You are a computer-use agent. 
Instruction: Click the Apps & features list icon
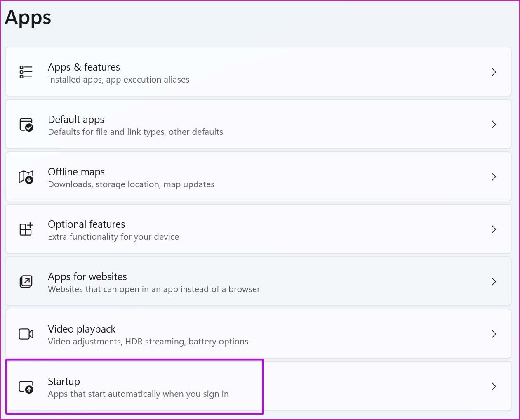pos(26,72)
